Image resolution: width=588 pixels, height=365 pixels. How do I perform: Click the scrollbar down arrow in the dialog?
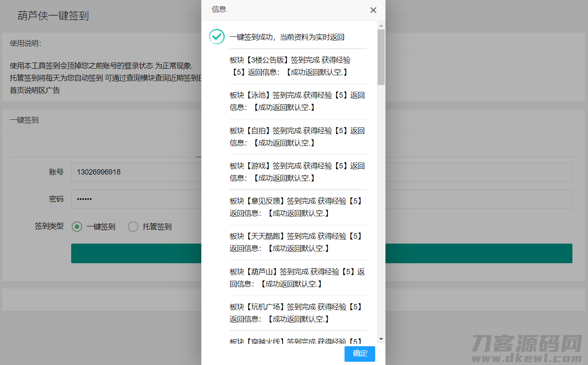(x=381, y=338)
